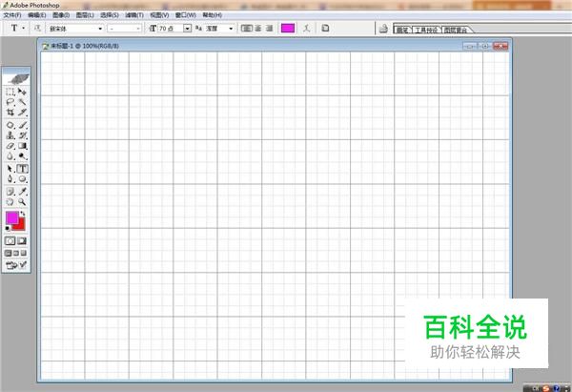Select the Rectangular Marquee tool
The height and width of the screenshot is (392, 572).
pyautogui.click(x=10, y=92)
